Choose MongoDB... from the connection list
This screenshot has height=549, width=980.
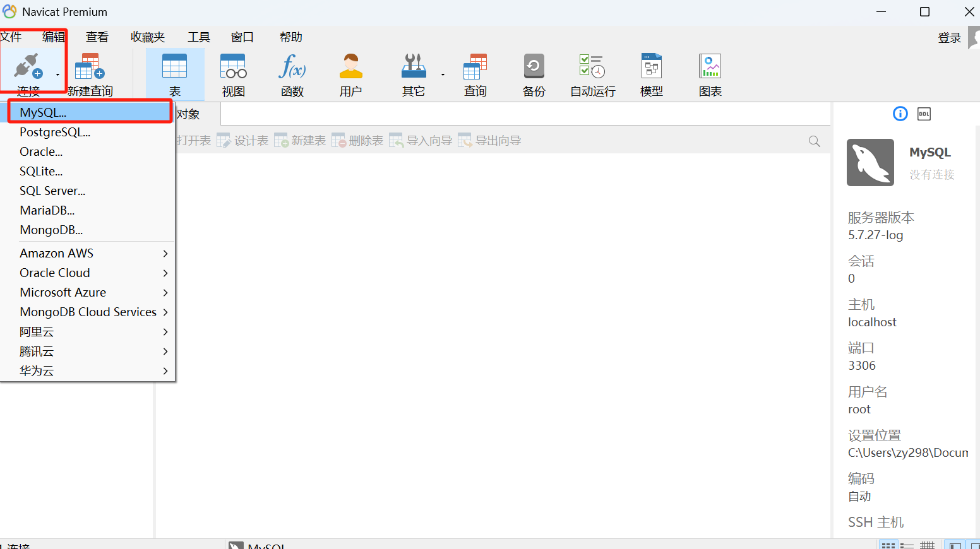(x=88, y=230)
